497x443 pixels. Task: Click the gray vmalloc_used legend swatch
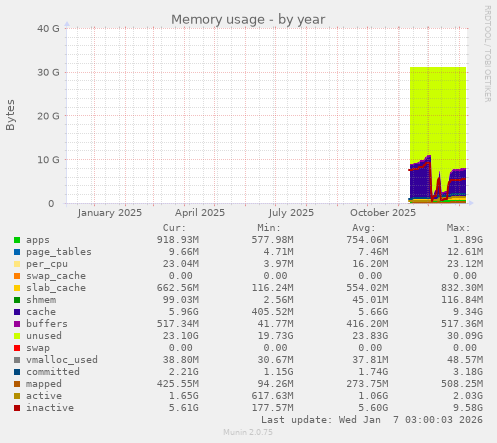point(17,360)
